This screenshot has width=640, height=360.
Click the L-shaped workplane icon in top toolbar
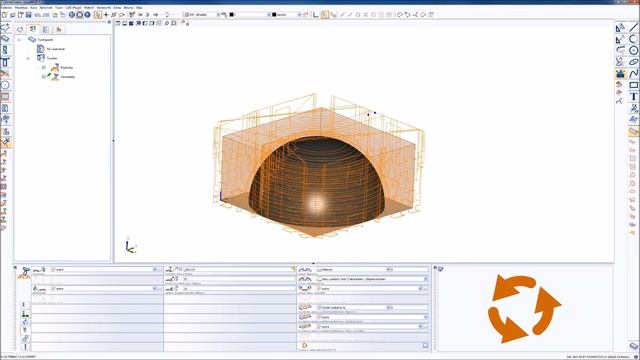coord(316,15)
